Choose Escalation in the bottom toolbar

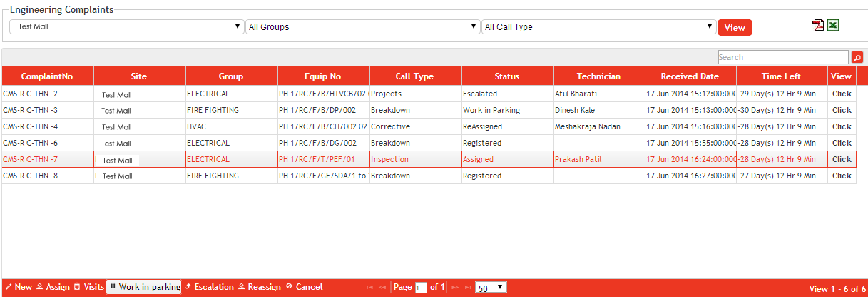[x=209, y=287]
